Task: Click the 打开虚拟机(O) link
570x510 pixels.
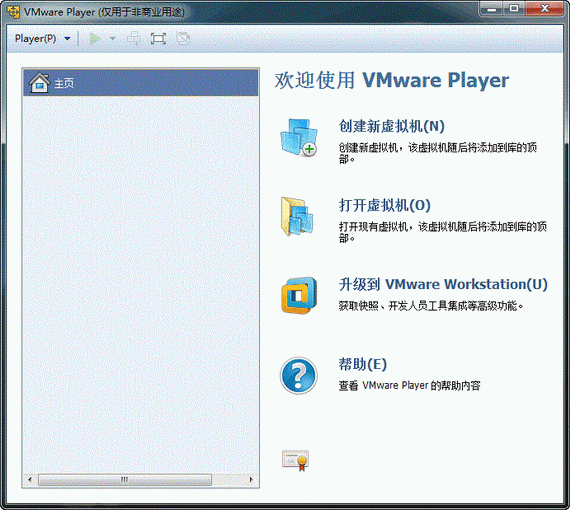Action: click(385, 205)
